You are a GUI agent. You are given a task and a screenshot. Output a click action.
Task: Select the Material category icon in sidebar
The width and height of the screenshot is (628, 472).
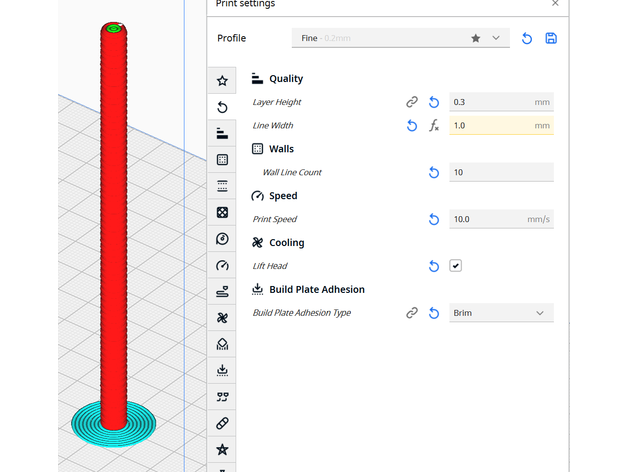(x=222, y=239)
